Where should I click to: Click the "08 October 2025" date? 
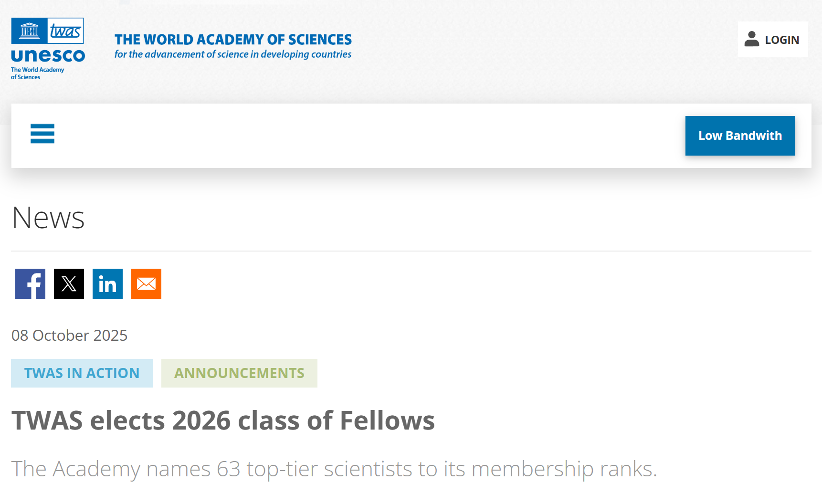click(69, 336)
